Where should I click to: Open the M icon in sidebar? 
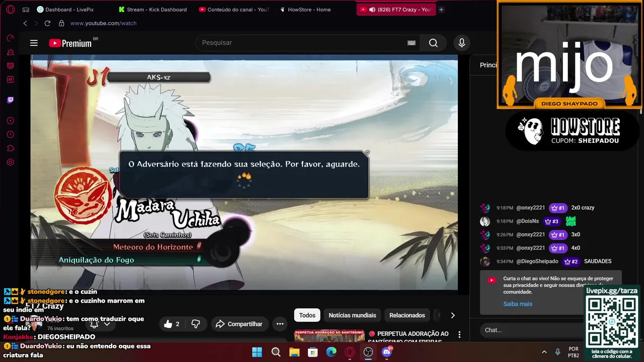tap(10, 79)
